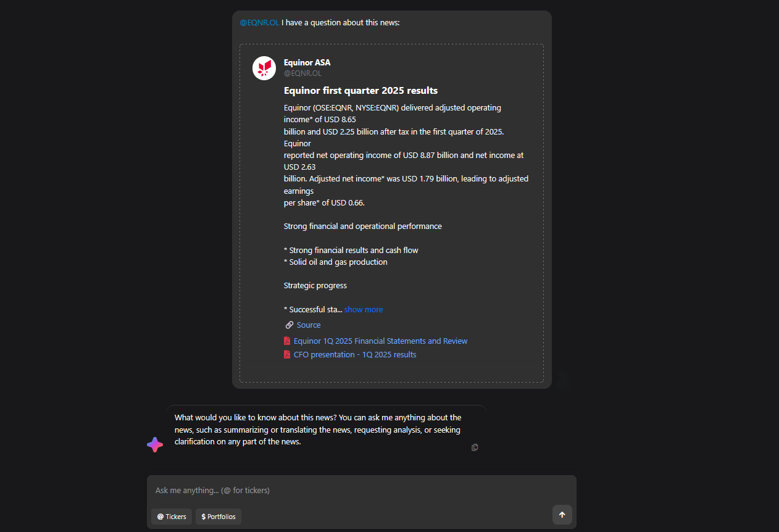Open CFO presentation - 1Q 2025 results

[355, 354]
